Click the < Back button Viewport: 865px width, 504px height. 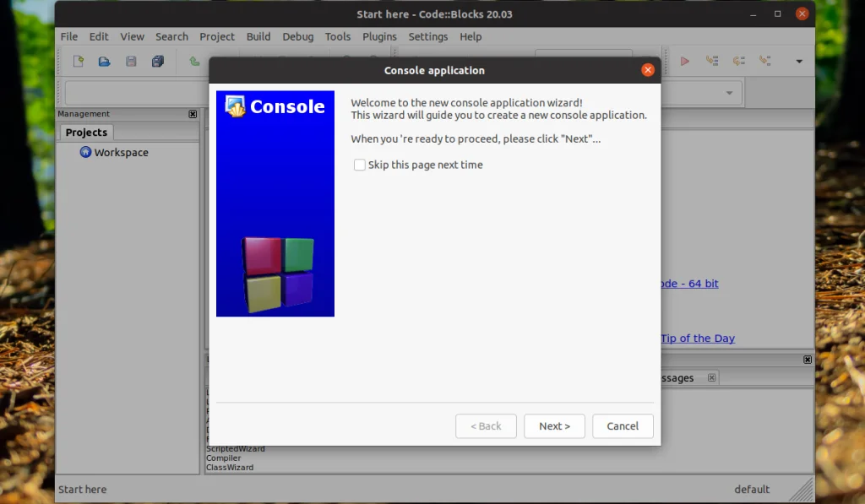(486, 426)
